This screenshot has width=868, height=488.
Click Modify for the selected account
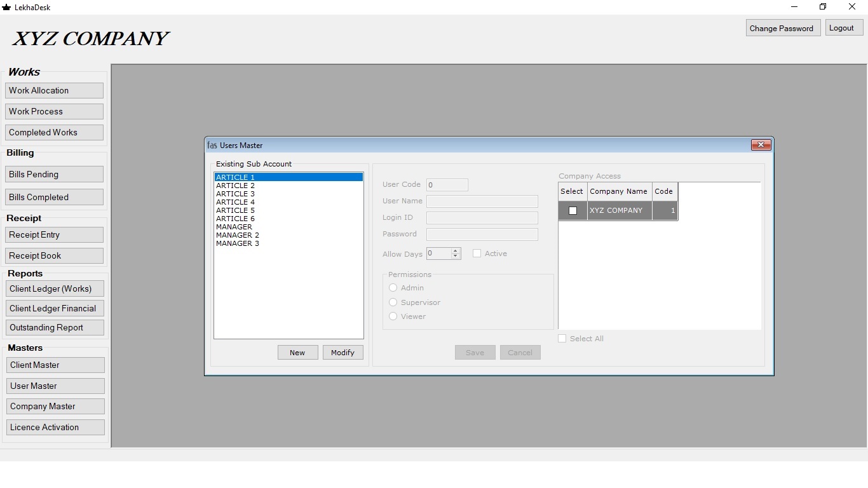point(343,353)
